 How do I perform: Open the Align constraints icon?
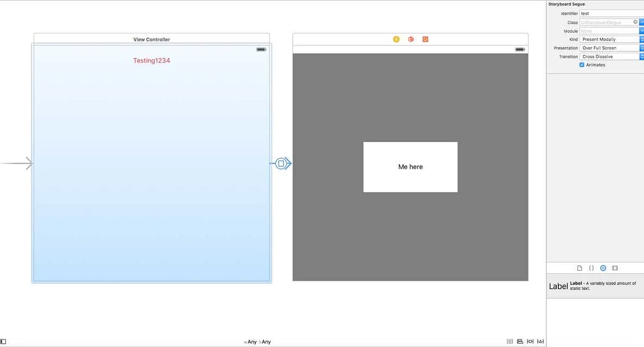coord(519,341)
